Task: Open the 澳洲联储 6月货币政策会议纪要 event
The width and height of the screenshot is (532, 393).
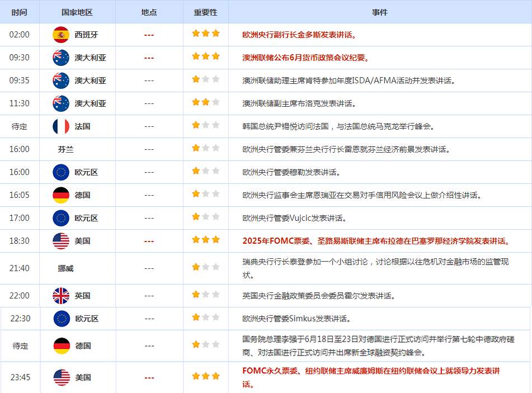Action: pos(305,58)
